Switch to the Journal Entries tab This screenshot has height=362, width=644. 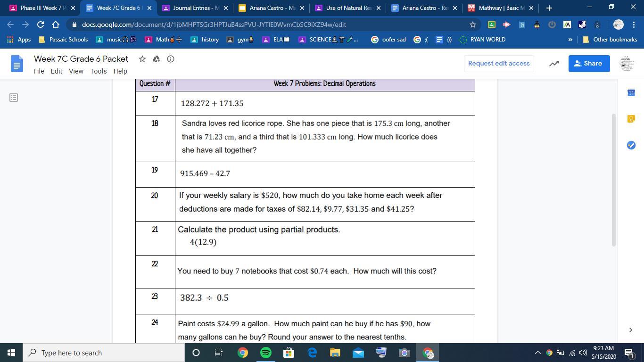click(195, 8)
